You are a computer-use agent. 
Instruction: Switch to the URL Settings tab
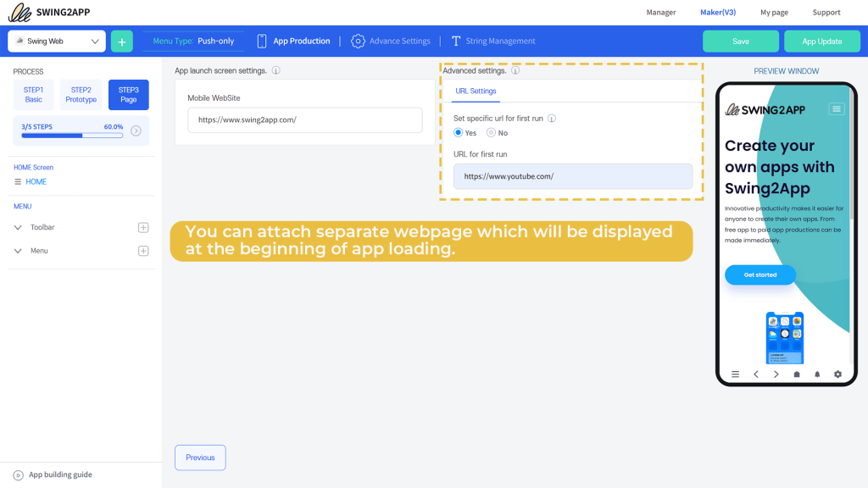476,91
